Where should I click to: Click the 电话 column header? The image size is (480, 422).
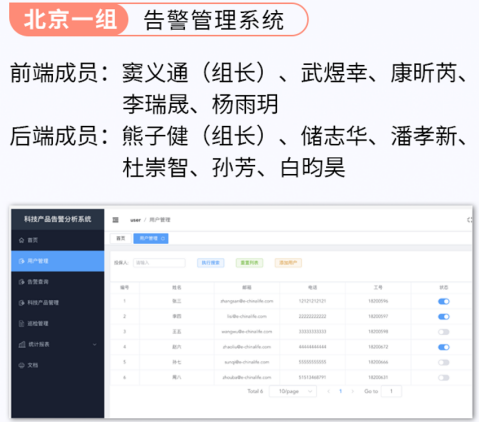(312, 287)
